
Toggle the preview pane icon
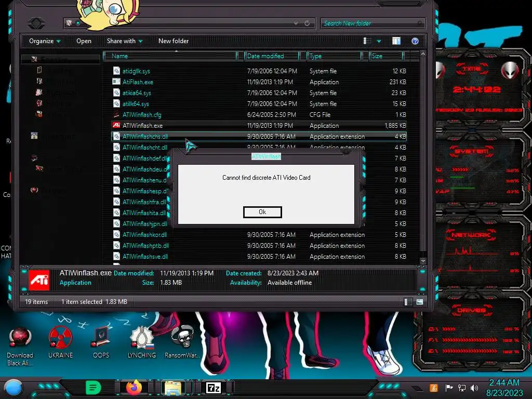(x=396, y=41)
